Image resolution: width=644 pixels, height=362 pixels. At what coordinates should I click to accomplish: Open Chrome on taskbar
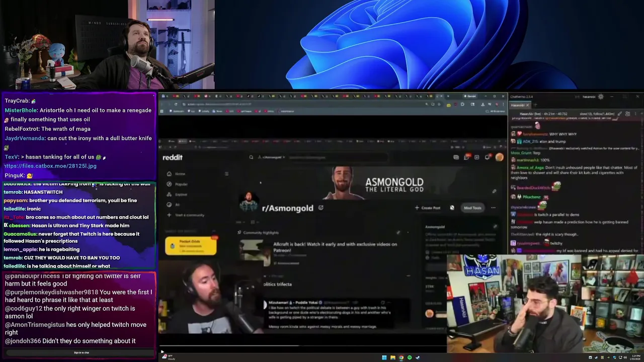click(x=401, y=357)
